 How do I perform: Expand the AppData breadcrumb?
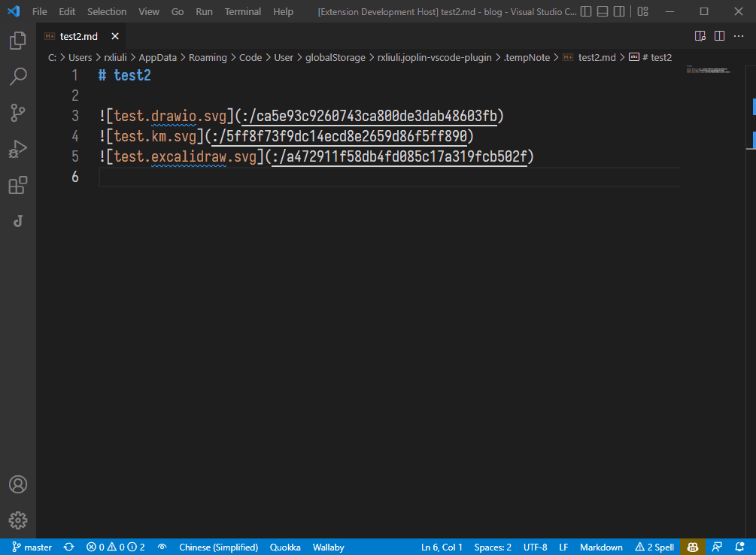158,57
